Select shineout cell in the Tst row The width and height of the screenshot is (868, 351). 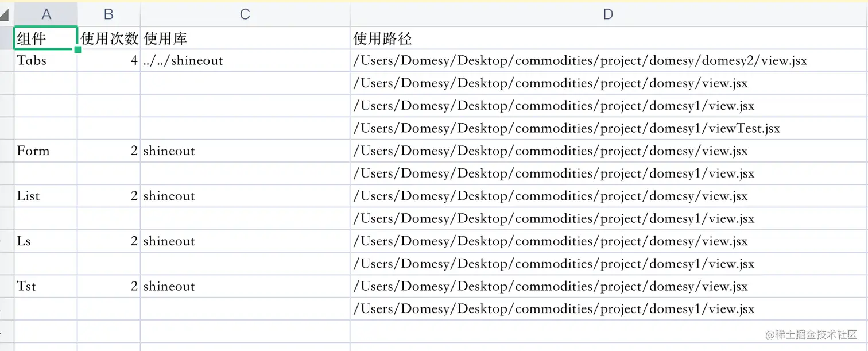tap(245, 286)
